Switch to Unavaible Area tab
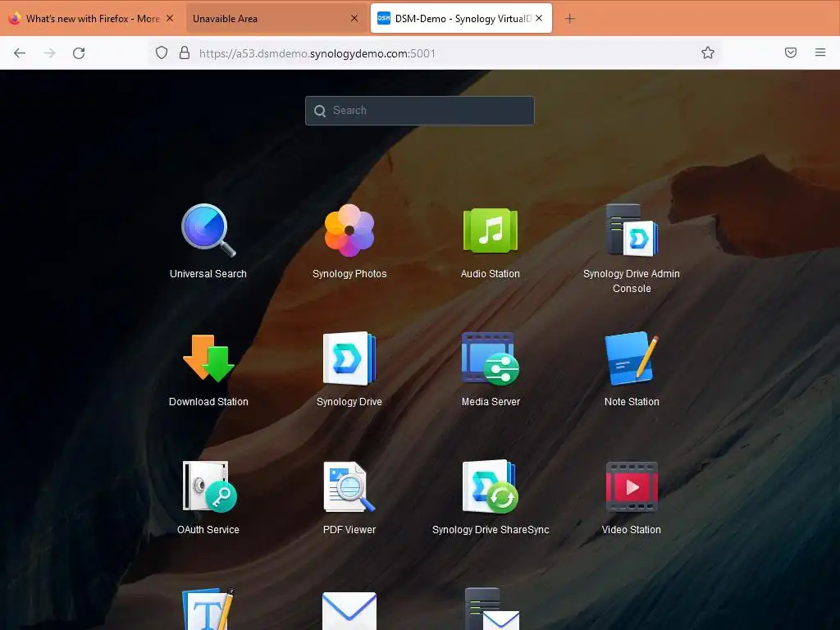 276,19
